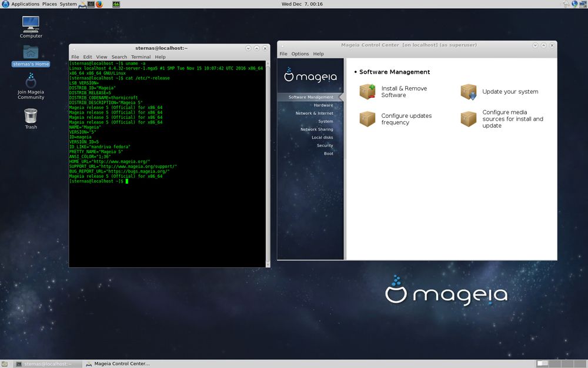Open the Places menu
The image size is (588, 368).
click(49, 4)
